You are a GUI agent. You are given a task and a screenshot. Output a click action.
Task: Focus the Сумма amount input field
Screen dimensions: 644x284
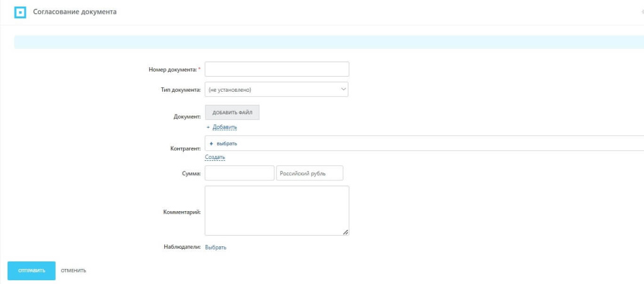tap(239, 173)
